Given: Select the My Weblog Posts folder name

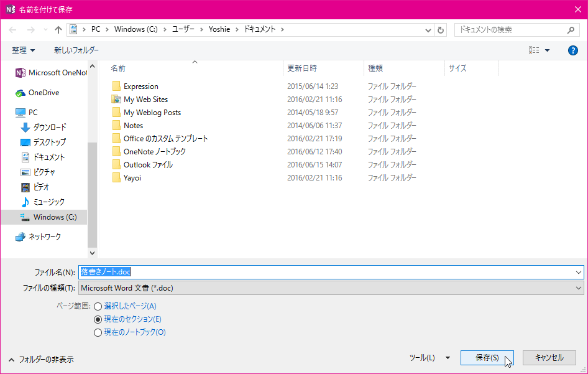Looking at the screenshot, I should 152,112.
